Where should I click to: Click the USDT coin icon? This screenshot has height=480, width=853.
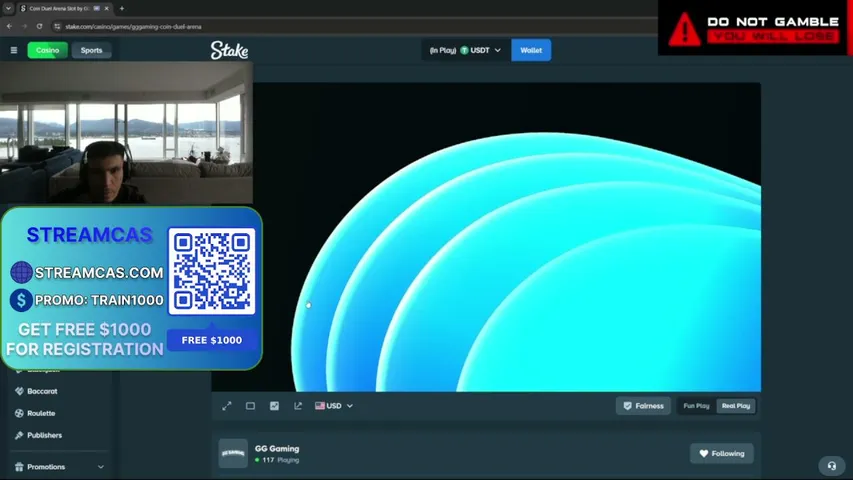(464, 50)
